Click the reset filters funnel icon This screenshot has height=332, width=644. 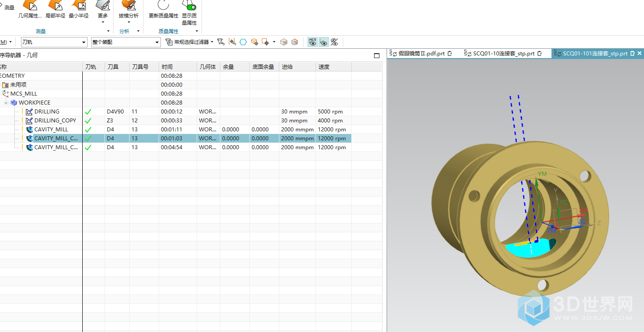pyautogui.click(x=220, y=42)
